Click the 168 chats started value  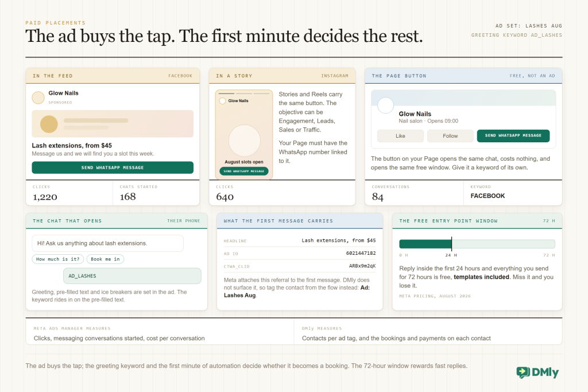(x=128, y=197)
